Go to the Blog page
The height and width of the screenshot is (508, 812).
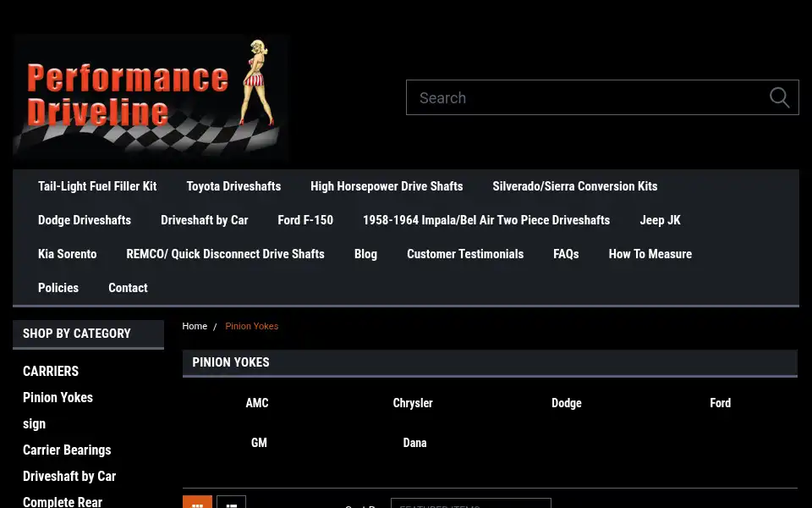(x=365, y=254)
